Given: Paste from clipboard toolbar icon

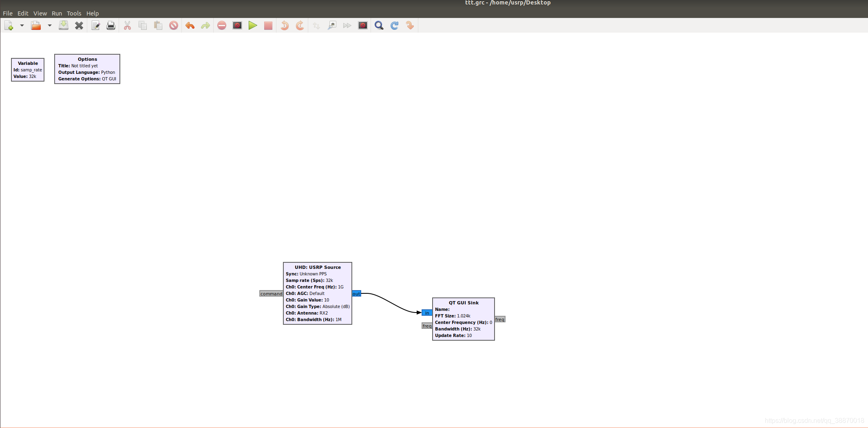Looking at the screenshot, I should [x=158, y=26].
